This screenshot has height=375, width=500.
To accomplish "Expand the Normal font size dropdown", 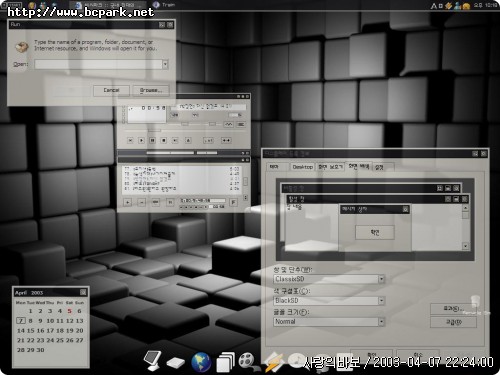I will (x=381, y=322).
